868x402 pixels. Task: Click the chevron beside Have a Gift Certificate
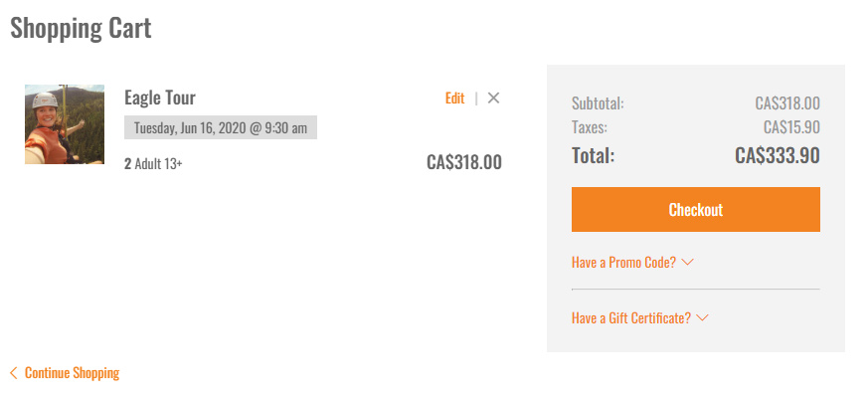click(x=703, y=317)
